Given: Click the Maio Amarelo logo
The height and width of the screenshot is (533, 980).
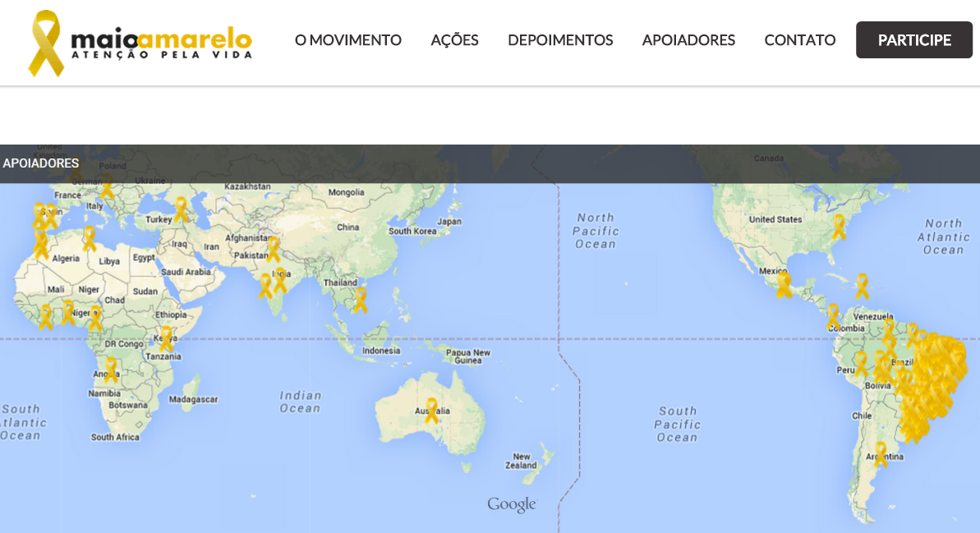Looking at the screenshot, I should point(140,43).
